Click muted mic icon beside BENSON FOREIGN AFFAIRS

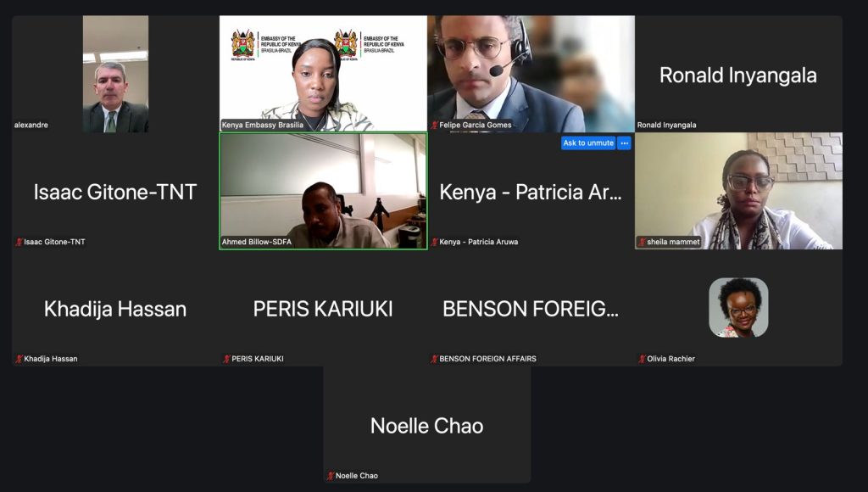point(435,359)
